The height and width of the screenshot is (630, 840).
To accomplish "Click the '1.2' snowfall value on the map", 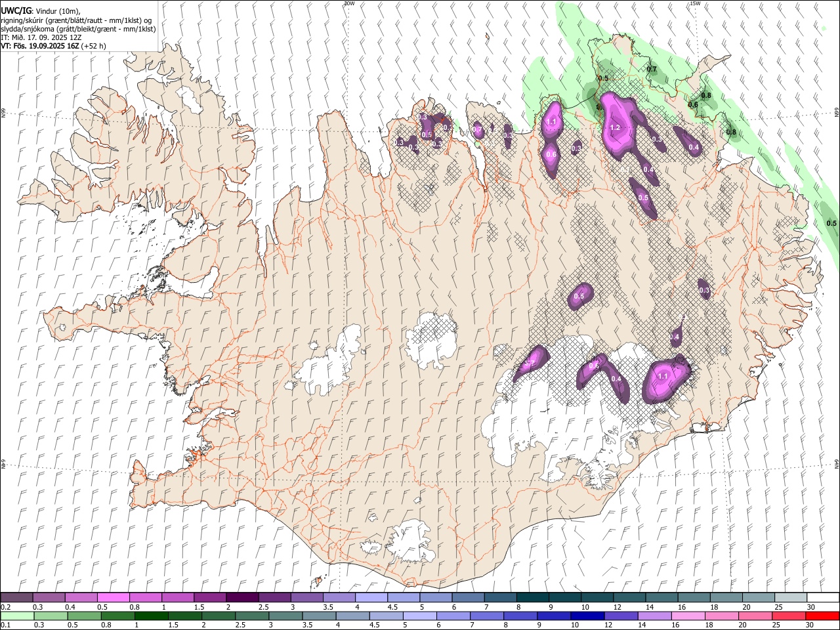I will tap(615, 128).
